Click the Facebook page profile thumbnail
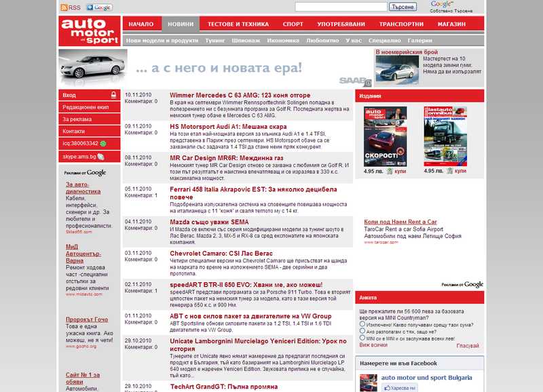The image size is (543, 392). [369, 383]
